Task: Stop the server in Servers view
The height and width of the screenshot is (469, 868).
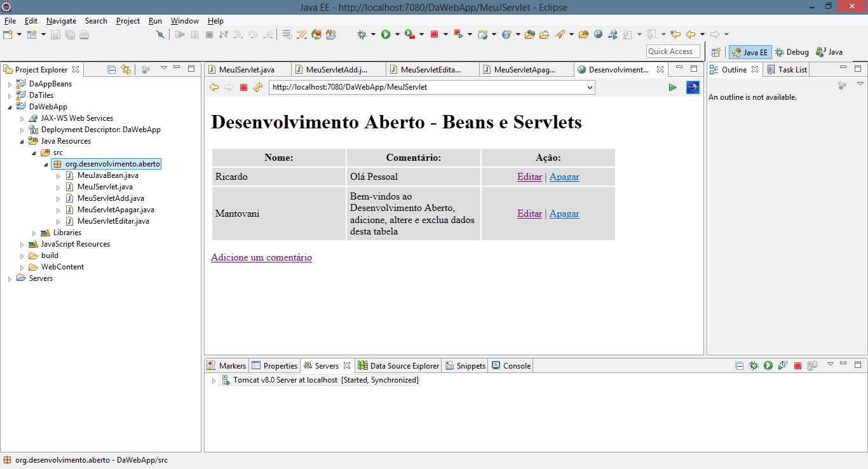Action: (797, 365)
